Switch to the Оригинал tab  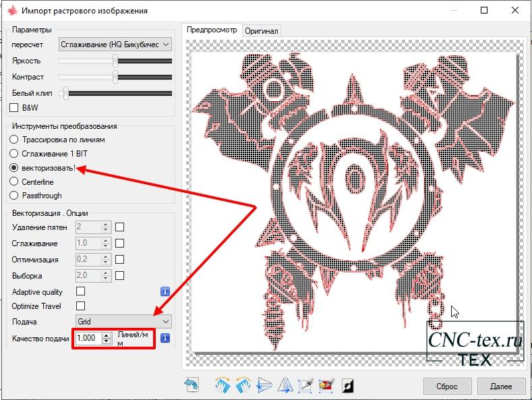(x=261, y=31)
